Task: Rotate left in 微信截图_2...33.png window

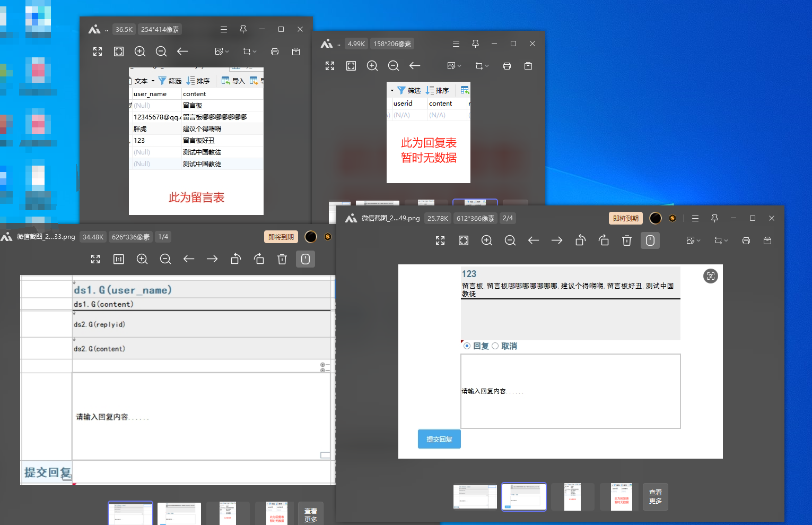Action: coord(235,259)
